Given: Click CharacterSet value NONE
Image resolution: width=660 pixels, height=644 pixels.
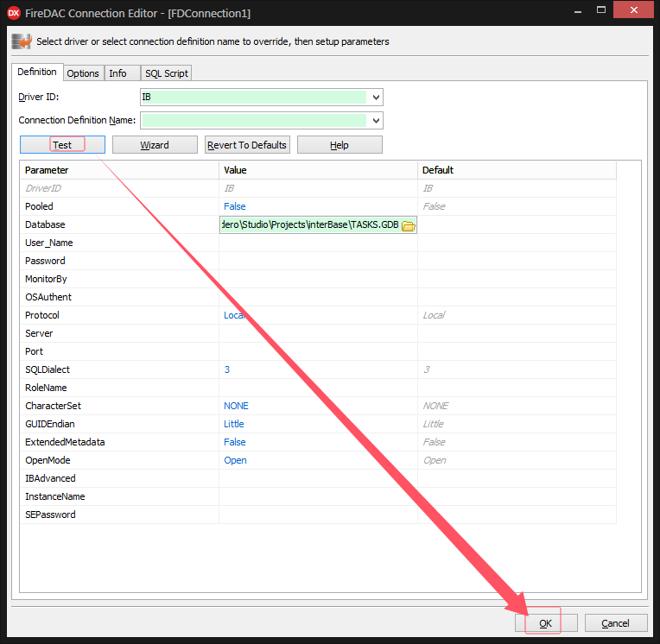Looking at the screenshot, I should pos(236,406).
